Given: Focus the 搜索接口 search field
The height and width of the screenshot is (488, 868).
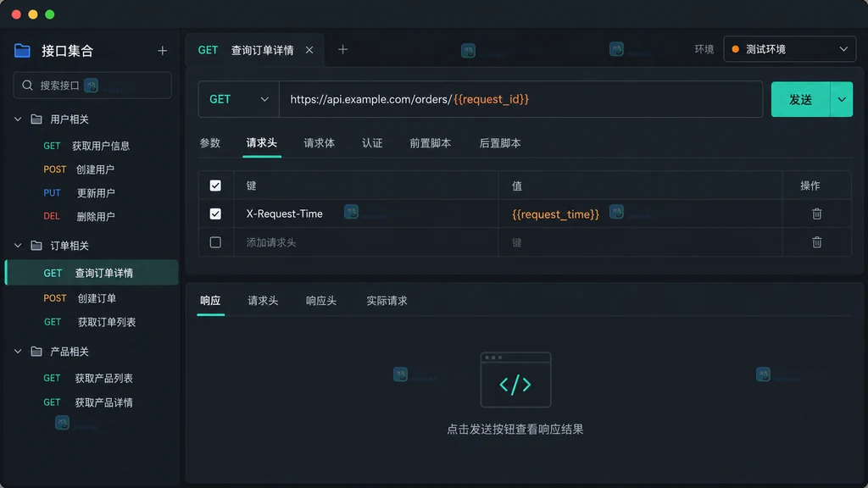Looking at the screenshot, I should pyautogui.click(x=92, y=86).
